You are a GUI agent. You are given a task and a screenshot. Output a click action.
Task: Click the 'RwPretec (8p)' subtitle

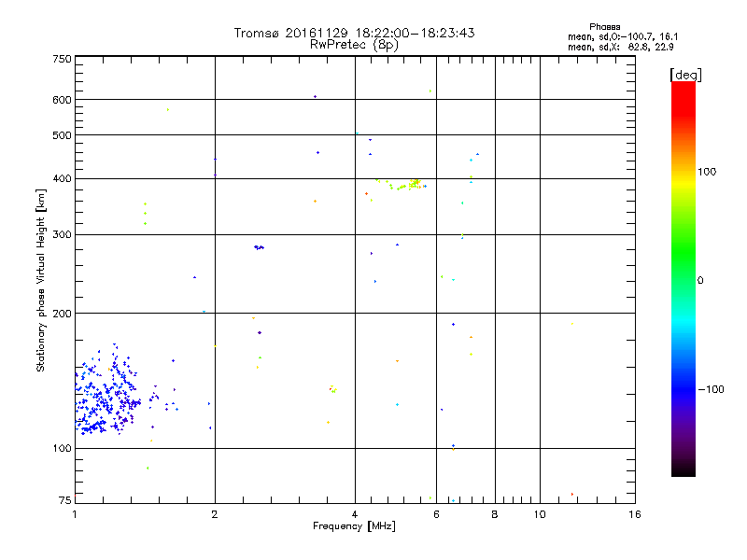[354, 45]
